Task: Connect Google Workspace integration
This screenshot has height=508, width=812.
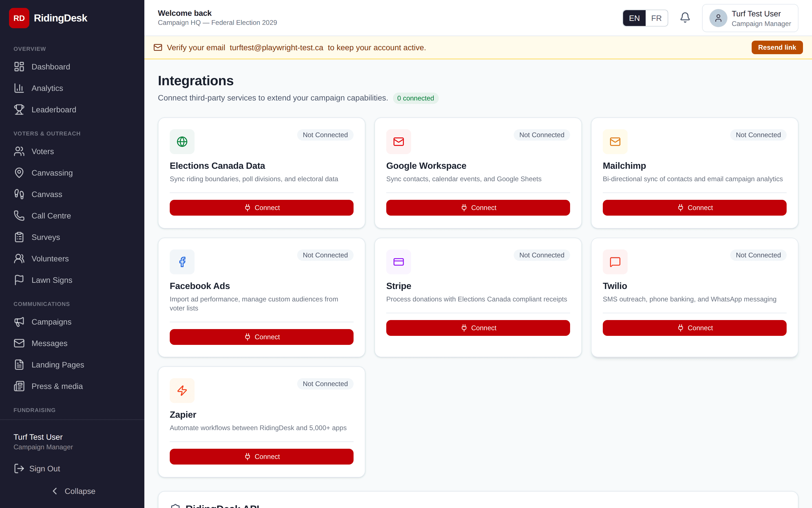Action: (x=478, y=208)
